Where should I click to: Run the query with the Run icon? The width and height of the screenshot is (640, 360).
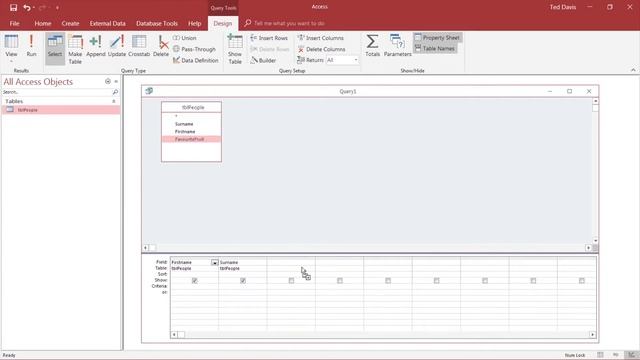(x=31, y=46)
